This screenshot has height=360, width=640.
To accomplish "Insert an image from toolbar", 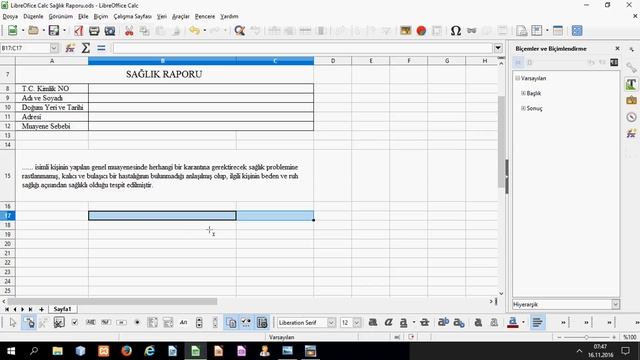I will click(x=405, y=31).
